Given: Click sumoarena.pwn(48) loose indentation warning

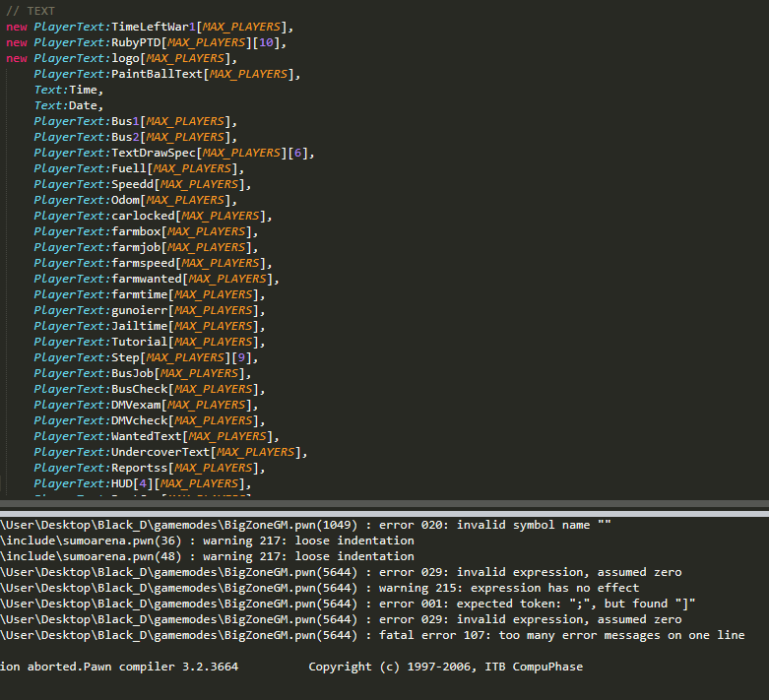Looking at the screenshot, I should [208, 556].
